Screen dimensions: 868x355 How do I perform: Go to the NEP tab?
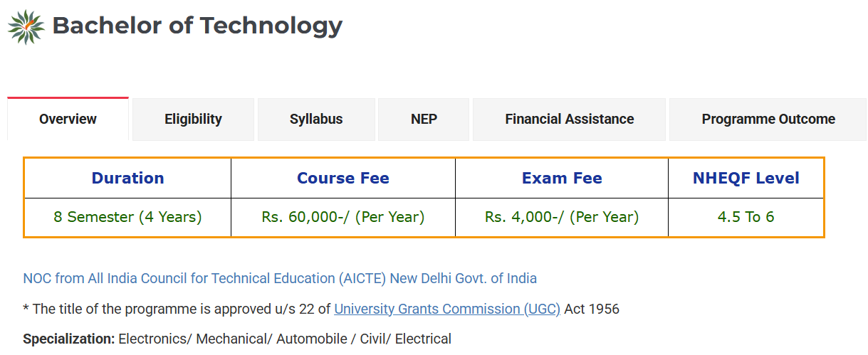coord(424,120)
